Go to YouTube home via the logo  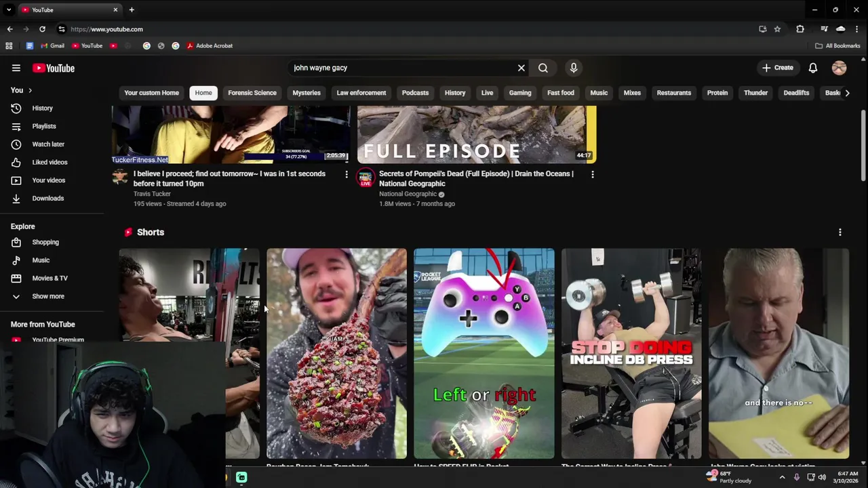(53, 68)
